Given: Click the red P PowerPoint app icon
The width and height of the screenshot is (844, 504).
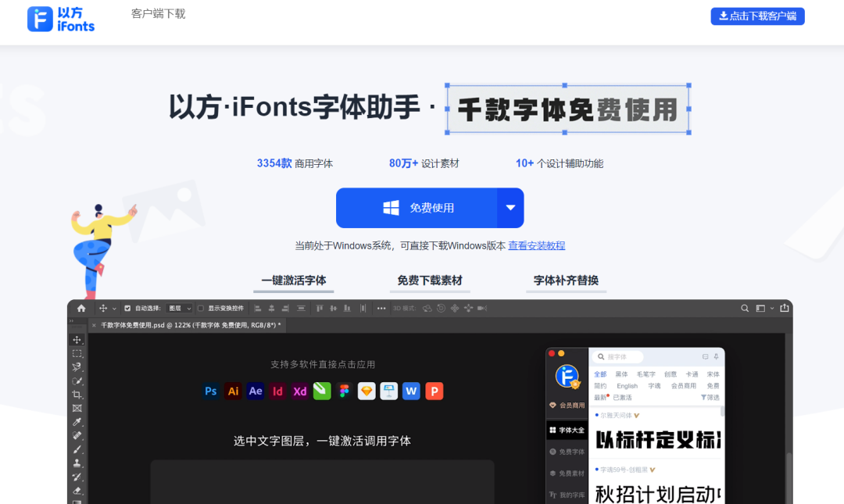Looking at the screenshot, I should click(434, 391).
